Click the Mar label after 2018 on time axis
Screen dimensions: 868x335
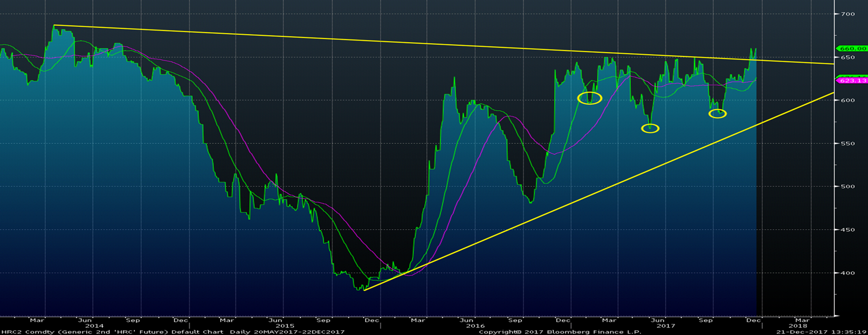pyautogui.click(x=802, y=320)
